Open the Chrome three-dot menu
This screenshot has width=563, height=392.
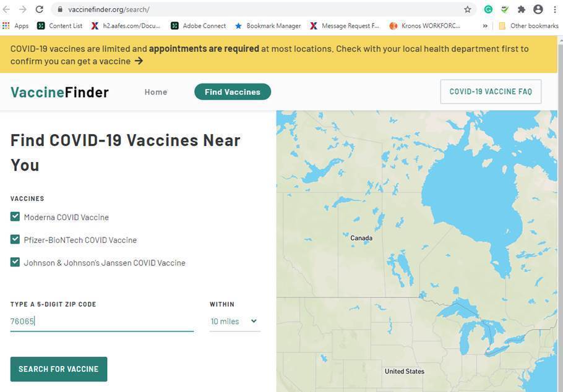555,9
